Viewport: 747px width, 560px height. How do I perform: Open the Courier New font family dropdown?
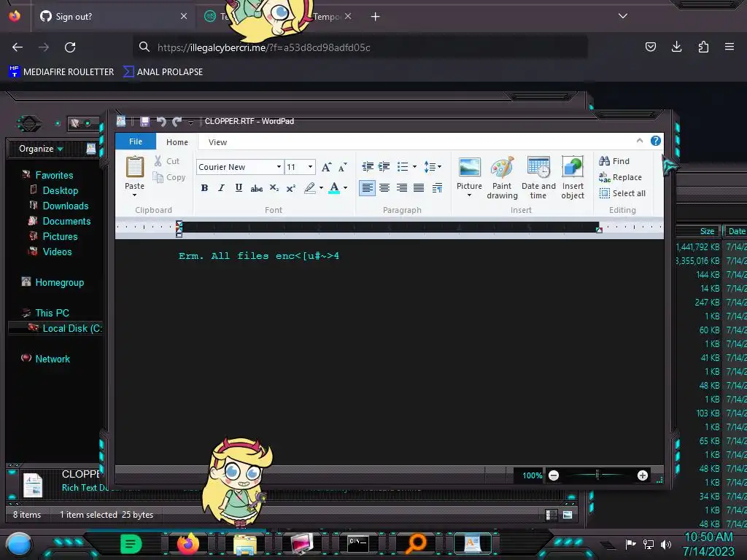pyautogui.click(x=279, y=167)
